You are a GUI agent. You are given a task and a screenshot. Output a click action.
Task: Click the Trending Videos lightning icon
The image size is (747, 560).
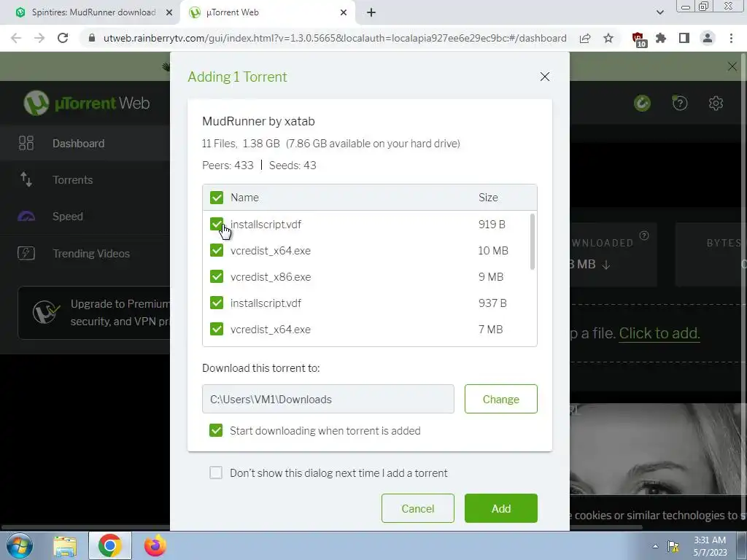click(26, 253)
